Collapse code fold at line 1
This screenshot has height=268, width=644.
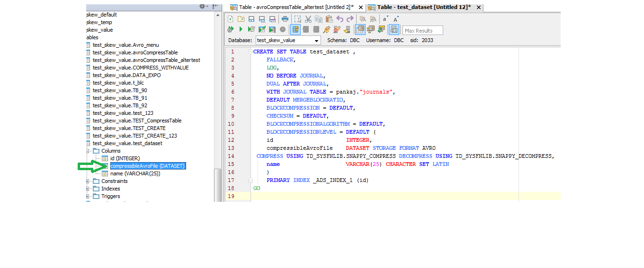250,52
